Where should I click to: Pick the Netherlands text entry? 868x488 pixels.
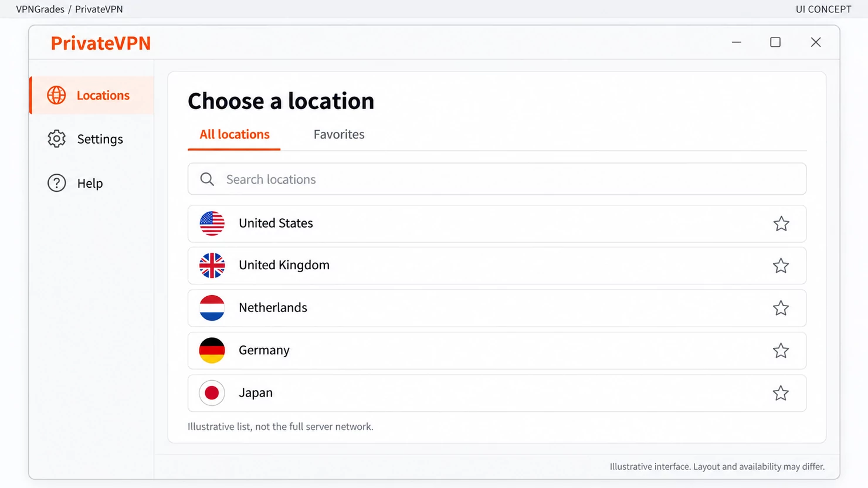coord(273,307)
